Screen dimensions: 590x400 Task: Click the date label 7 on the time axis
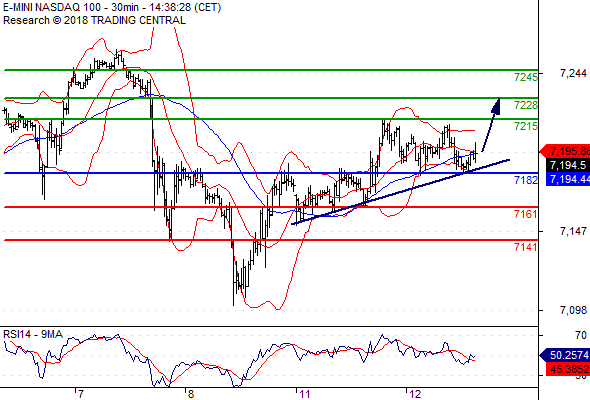point(80,394)
